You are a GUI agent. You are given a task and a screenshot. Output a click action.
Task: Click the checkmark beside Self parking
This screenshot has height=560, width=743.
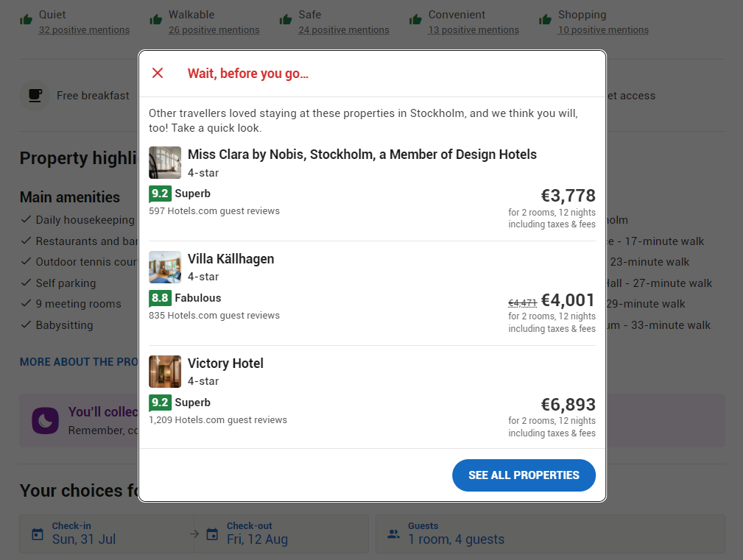tap(26, 283)
